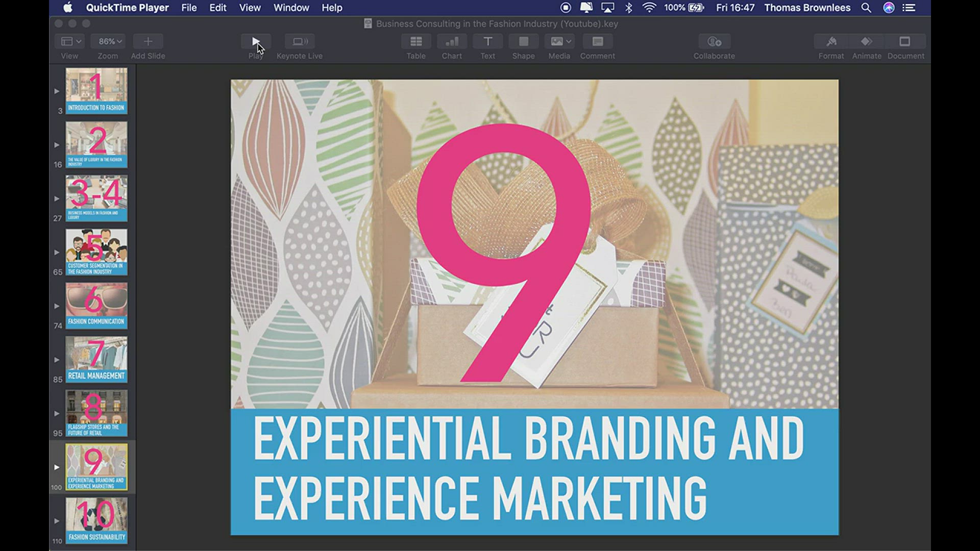The image size is (980, 551).
Task: Open Spotlight search in the menu bar
Action: (866, 8)
